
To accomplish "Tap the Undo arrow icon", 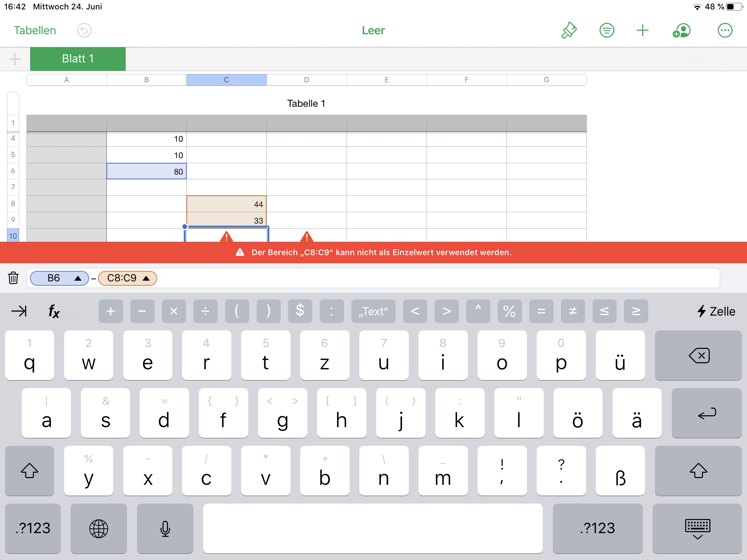I will [x=84, y=30].
